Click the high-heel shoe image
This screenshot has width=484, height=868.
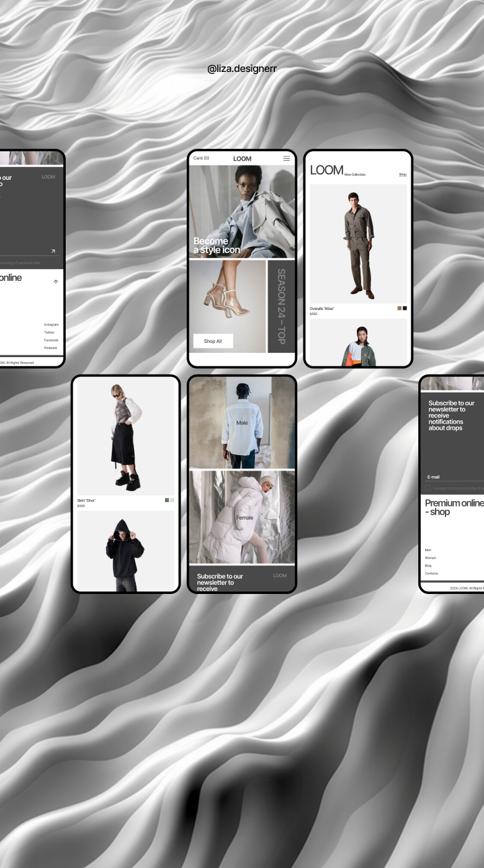click(227, 306)
